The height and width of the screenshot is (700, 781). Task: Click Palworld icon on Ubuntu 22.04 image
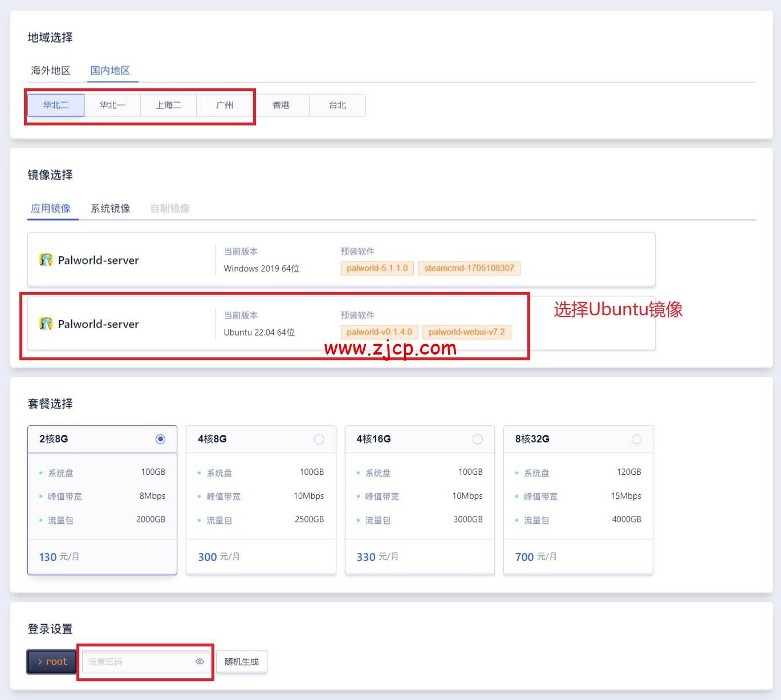tap(46, 324)
